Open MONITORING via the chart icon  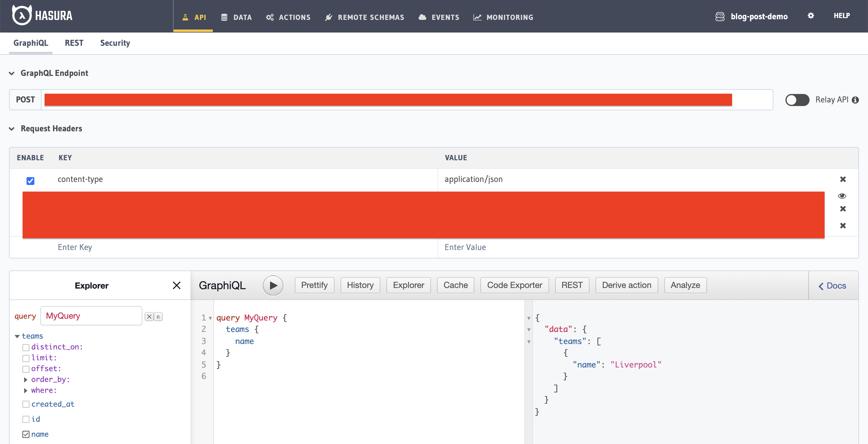pos(477,17)
